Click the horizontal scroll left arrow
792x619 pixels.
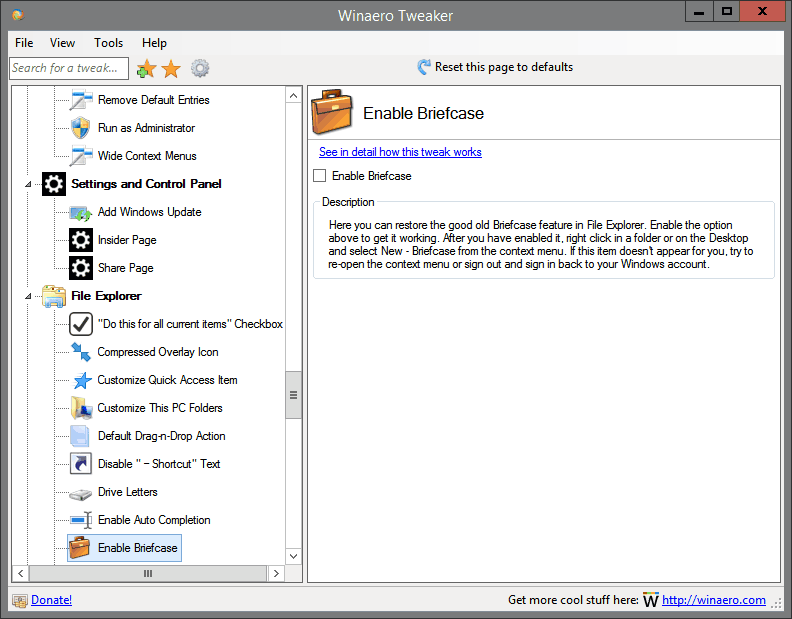(21, 574)
